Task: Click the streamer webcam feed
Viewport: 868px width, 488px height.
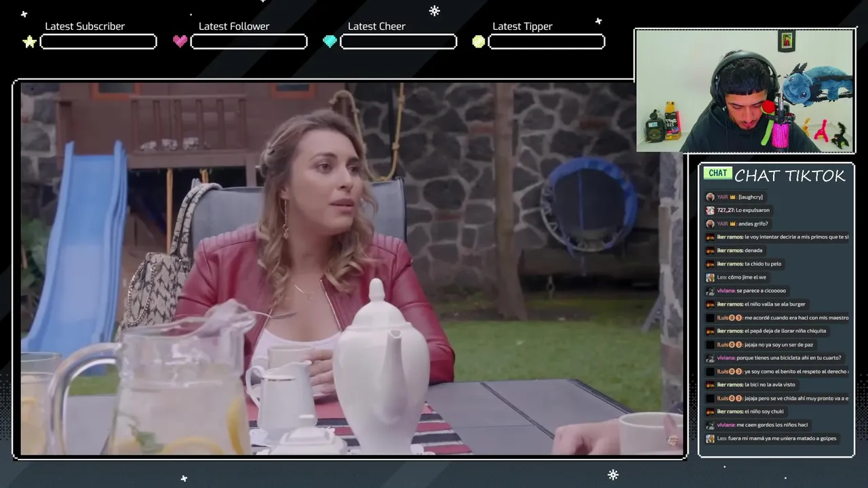Action: click(x=745, y=91)
